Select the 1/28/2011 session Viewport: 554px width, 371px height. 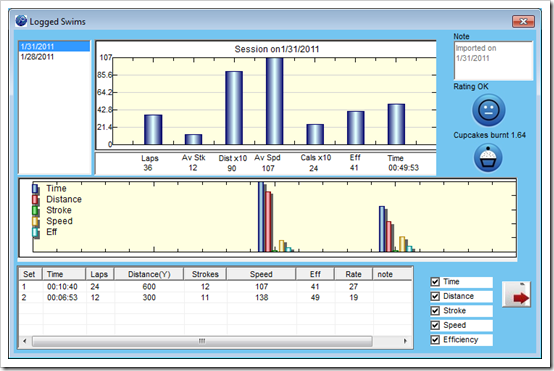pyautogui.click(x=54, y=57)
